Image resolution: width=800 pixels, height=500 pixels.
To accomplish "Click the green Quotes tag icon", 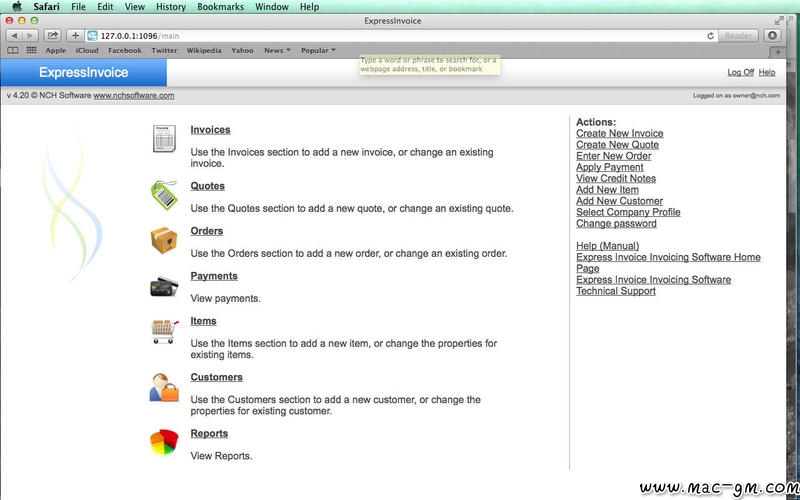I will coord(164,195).
